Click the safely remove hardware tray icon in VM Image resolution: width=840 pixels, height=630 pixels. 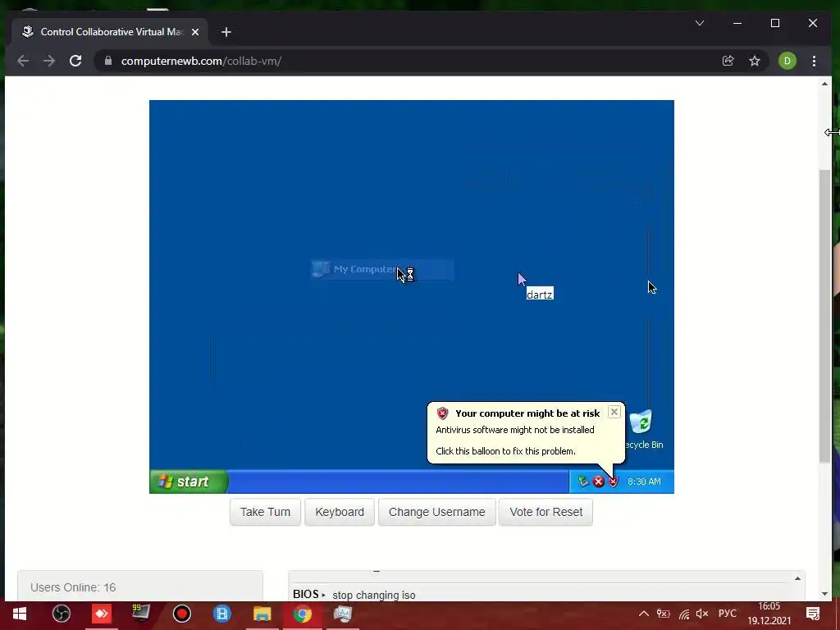click(x=583, y=482)
